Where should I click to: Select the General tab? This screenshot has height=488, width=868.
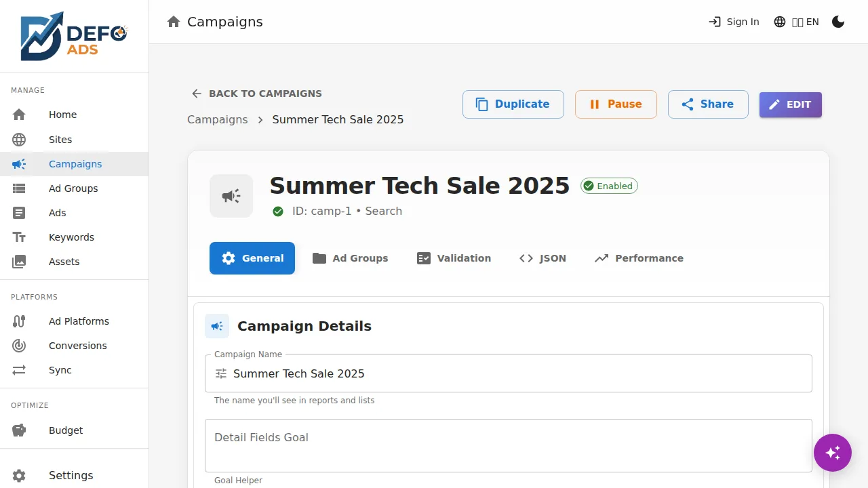(252, 258)
